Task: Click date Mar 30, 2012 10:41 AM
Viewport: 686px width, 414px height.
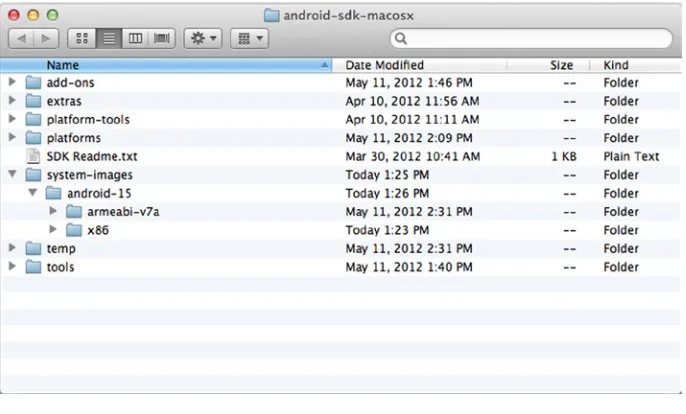Action: tap(413, 156)
